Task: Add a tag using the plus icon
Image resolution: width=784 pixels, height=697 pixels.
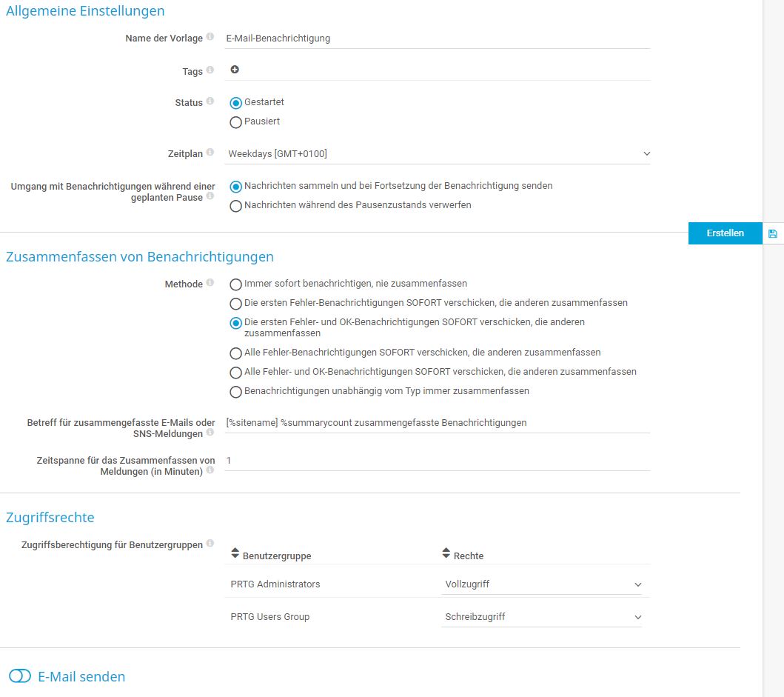Action: click(x=235, y=69)
